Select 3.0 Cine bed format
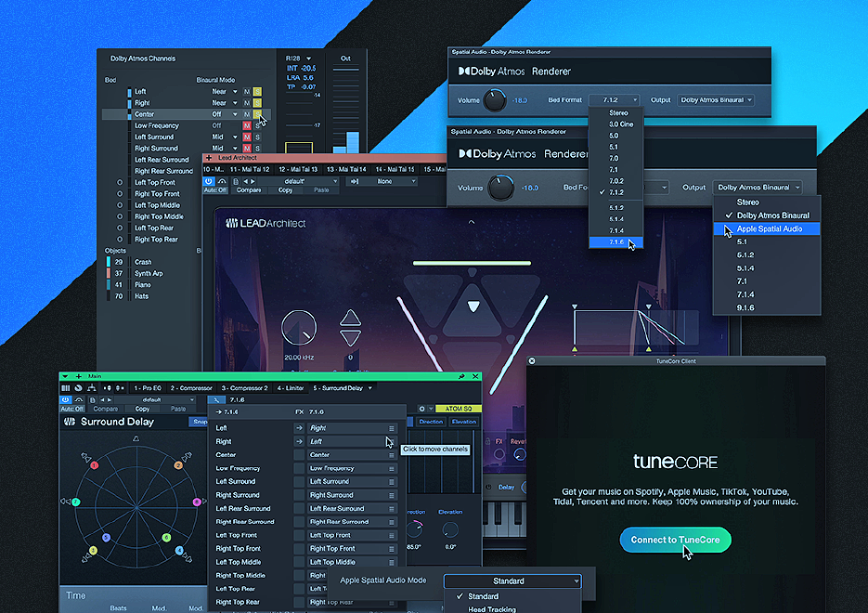This screenshot has width=868, height=613. [616, 124]
